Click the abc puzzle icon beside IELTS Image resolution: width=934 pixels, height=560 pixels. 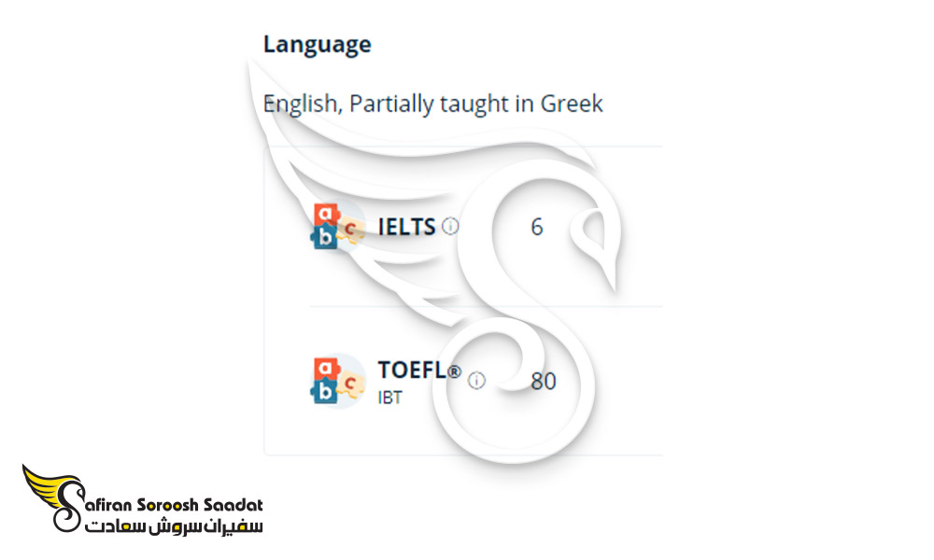point(338,227)
